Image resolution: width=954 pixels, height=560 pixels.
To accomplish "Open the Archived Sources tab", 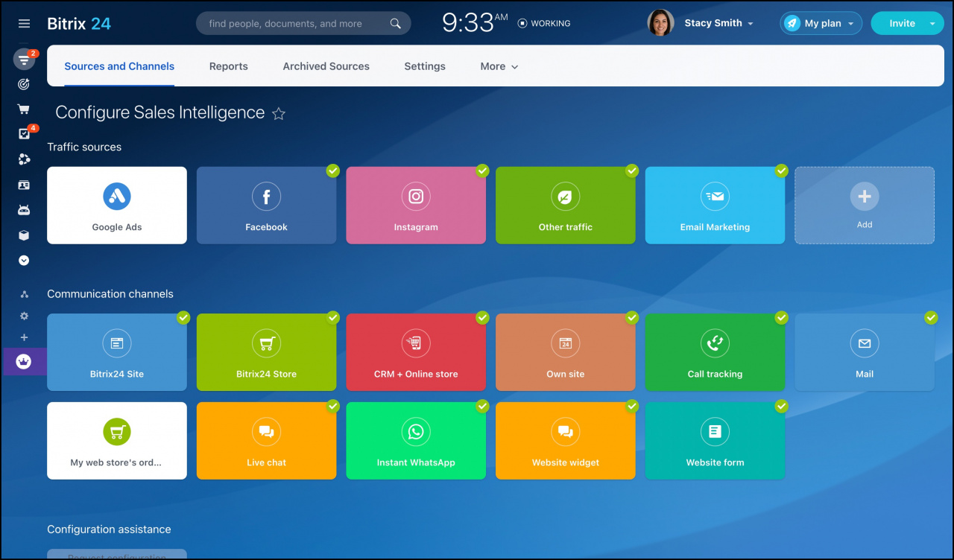I will click(326, 66).
